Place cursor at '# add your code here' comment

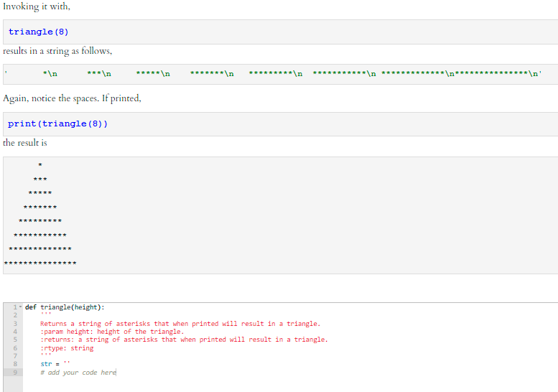coord(78,373)
